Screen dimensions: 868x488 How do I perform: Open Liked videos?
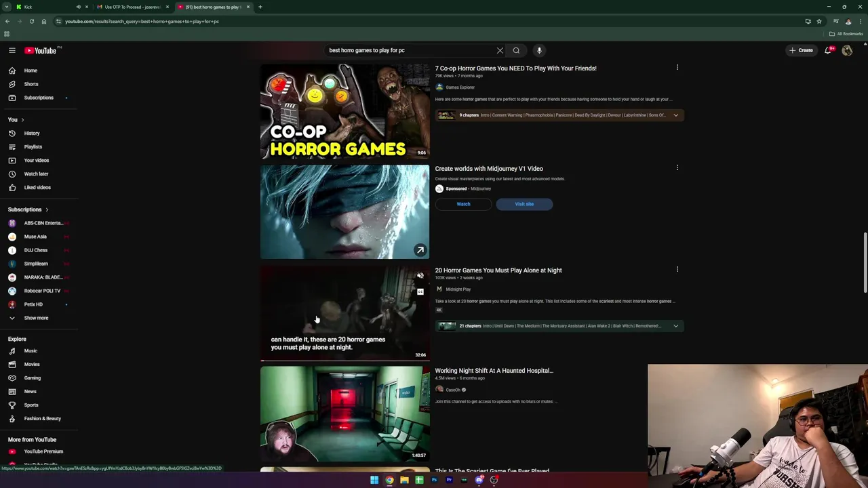[x=37, y=188]
